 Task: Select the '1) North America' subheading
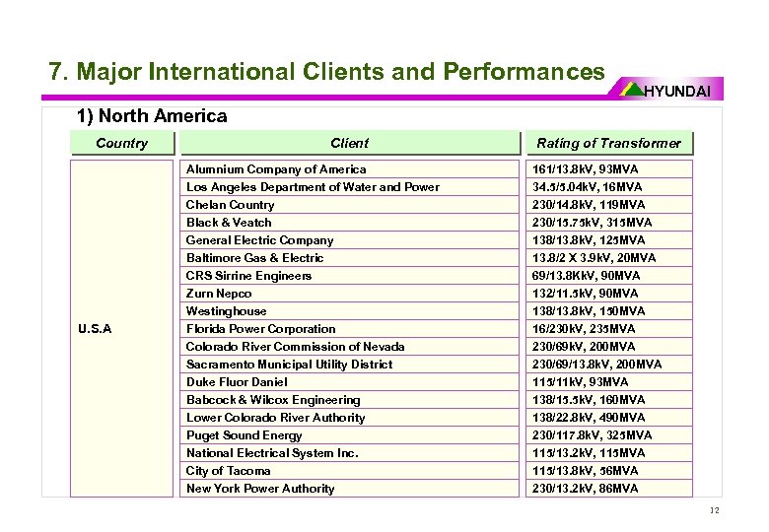[152, 116]
